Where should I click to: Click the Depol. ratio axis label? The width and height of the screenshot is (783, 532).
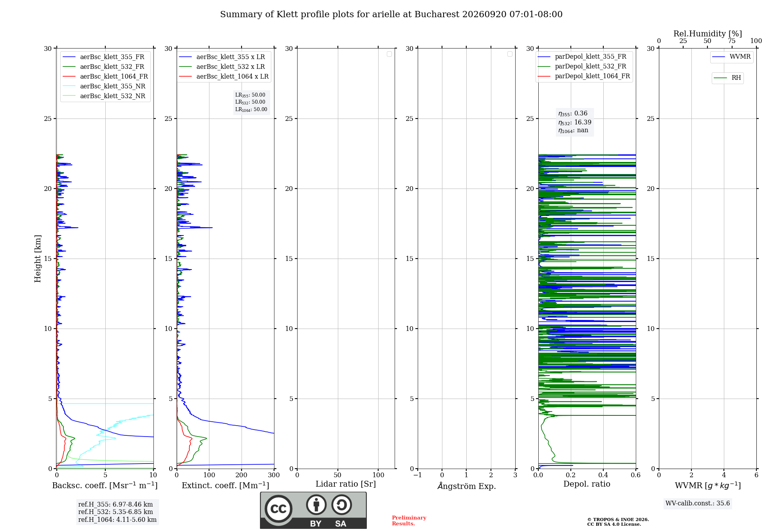587,484
